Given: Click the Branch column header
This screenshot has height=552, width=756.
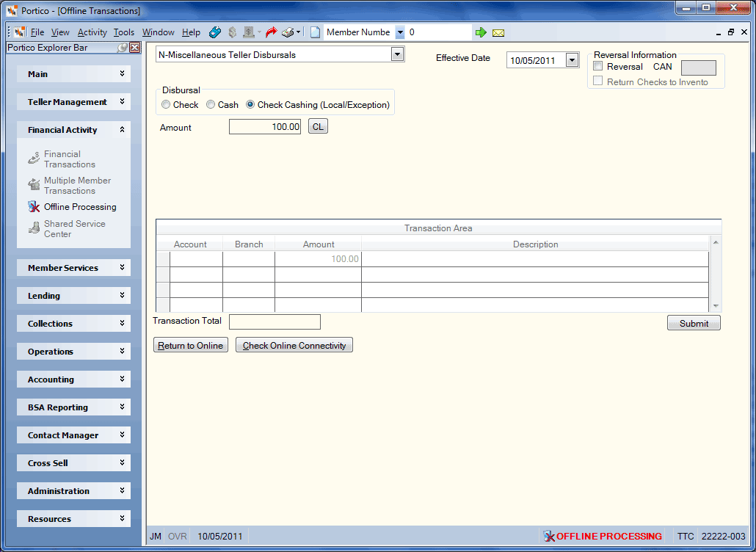Looking at the screenshot, I should pyautogui.click(x=249, y=244).
